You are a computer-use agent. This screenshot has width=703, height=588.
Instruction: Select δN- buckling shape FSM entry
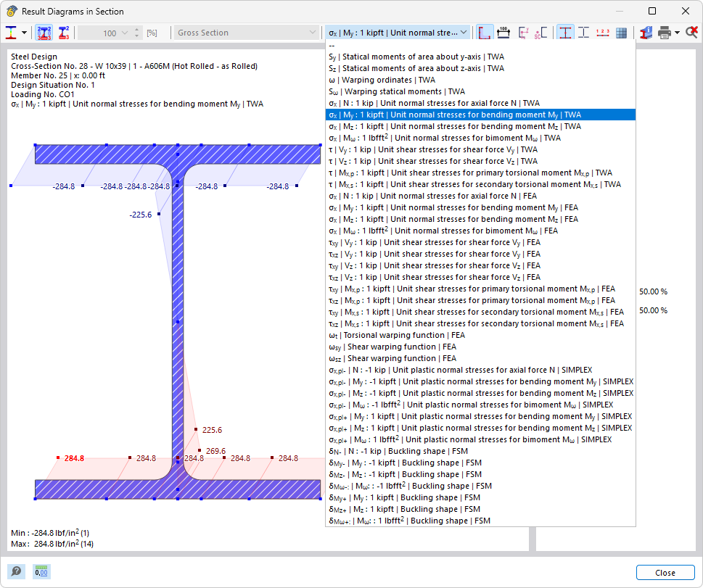(480, 451)
